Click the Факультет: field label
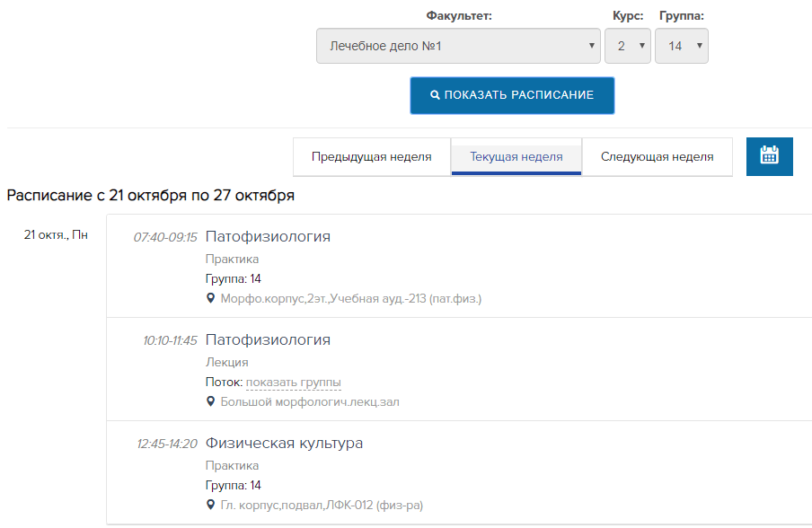 click(459, 15)
